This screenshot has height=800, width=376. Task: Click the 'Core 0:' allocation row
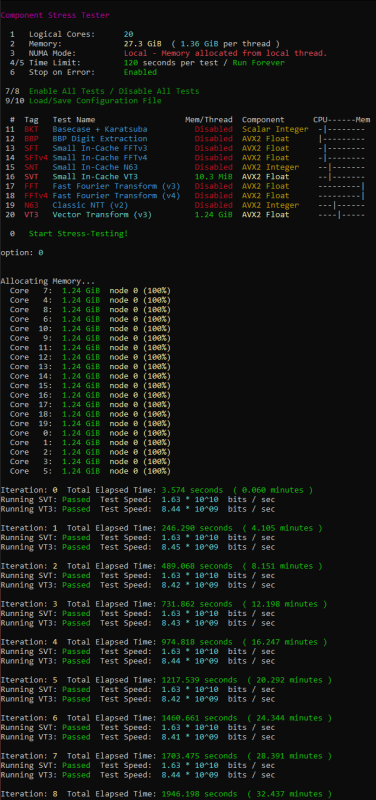pyautogui.click(x=90, y=433)
